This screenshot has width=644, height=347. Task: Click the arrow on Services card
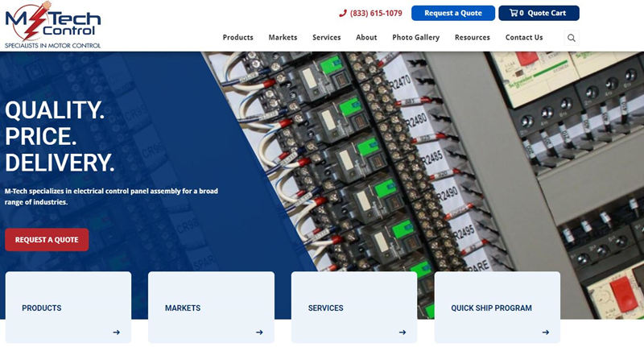(402, 333)
